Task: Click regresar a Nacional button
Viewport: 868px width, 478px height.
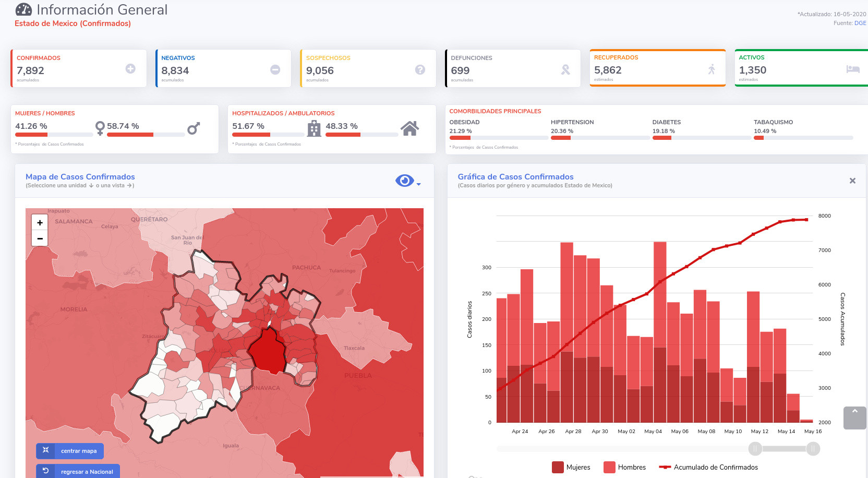Action: pos(78,471)
